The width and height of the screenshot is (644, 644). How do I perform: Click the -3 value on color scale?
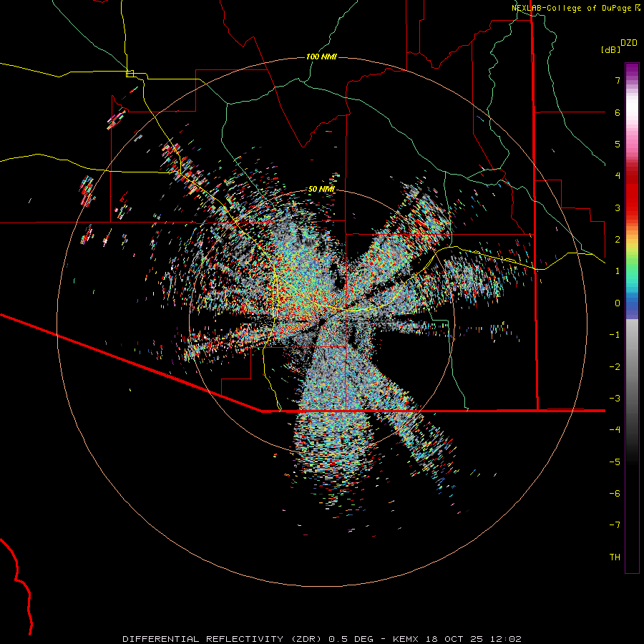[615, 399]
